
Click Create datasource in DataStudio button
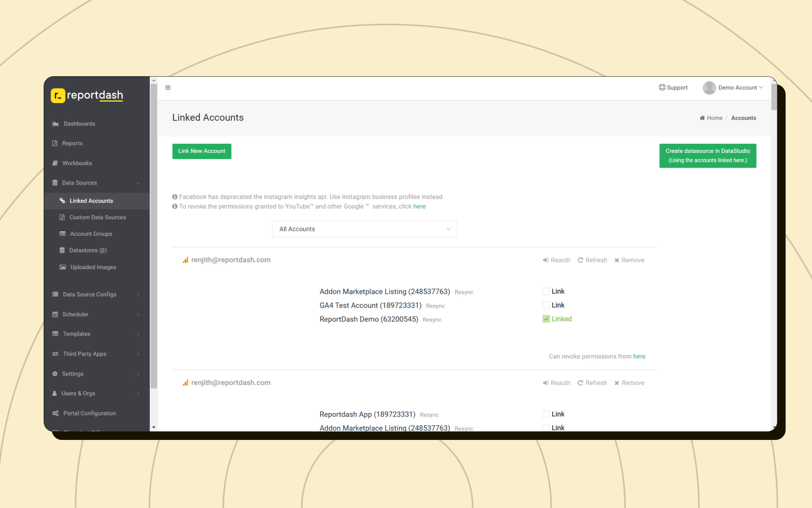[708, 155]
